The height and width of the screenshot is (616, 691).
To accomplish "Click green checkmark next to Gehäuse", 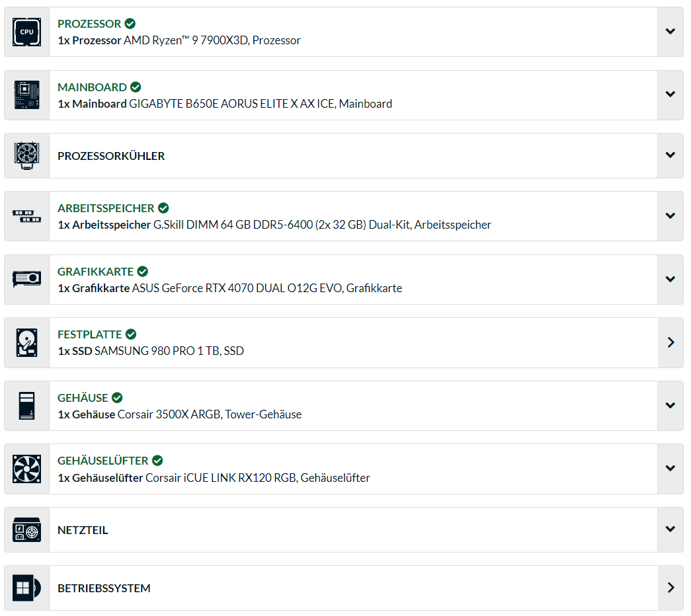I will point(117,397).
